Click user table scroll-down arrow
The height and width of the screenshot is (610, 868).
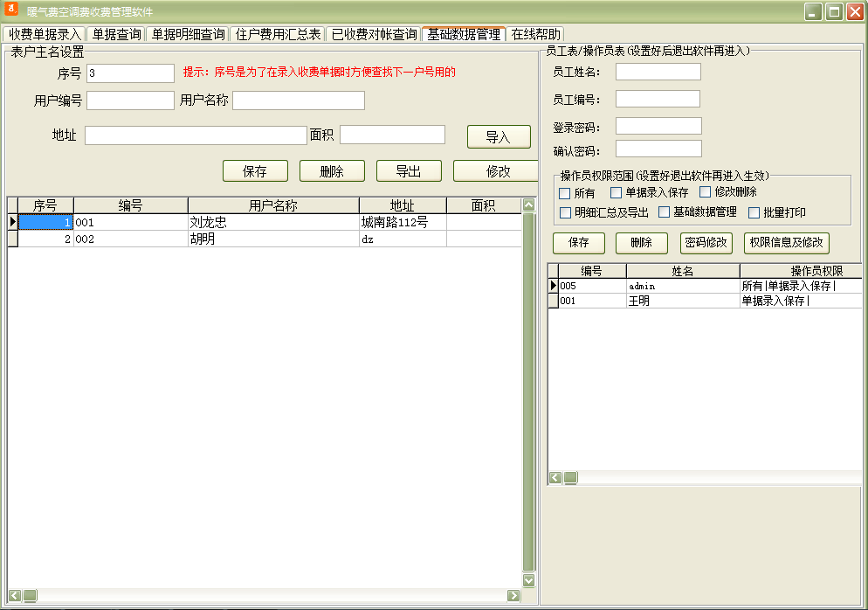coord(528,580)
